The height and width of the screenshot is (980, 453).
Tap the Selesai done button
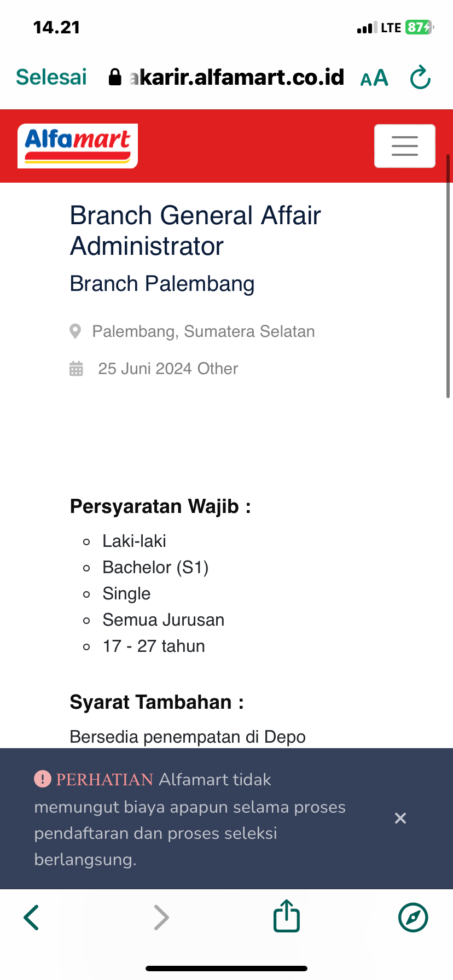tap(51, 77)
